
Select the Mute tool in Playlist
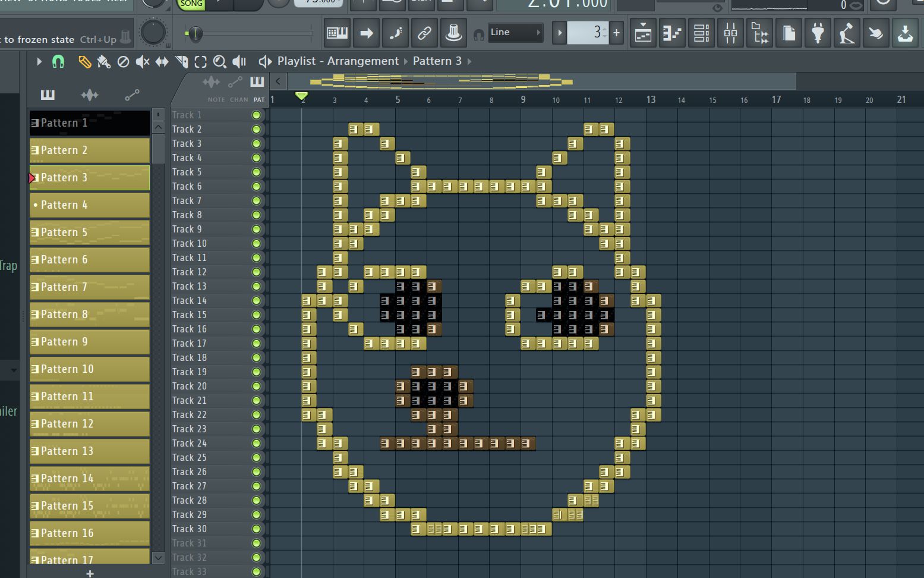click(143, 61)
